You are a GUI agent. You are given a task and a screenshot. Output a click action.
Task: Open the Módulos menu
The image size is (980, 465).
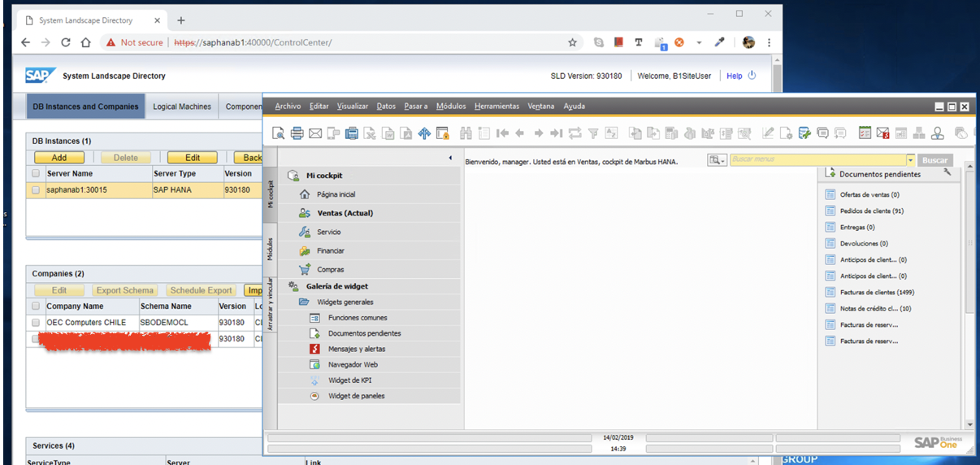point(450,106)
